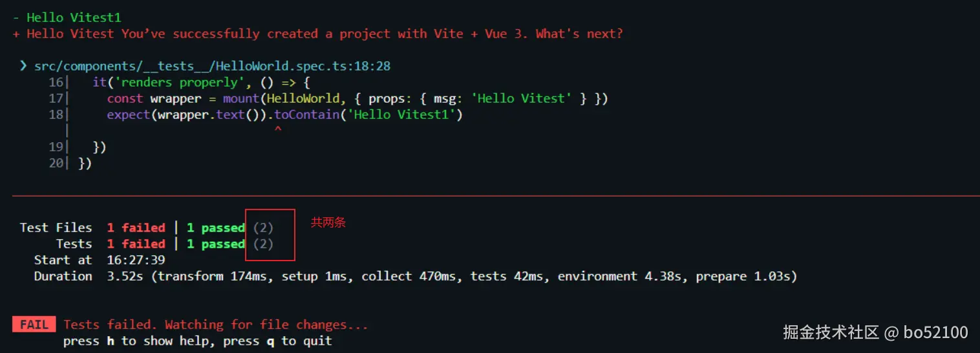
Task: Click the "1 passed" count in Test Files row
Action: pyautogui.click(x=215, y=228)
